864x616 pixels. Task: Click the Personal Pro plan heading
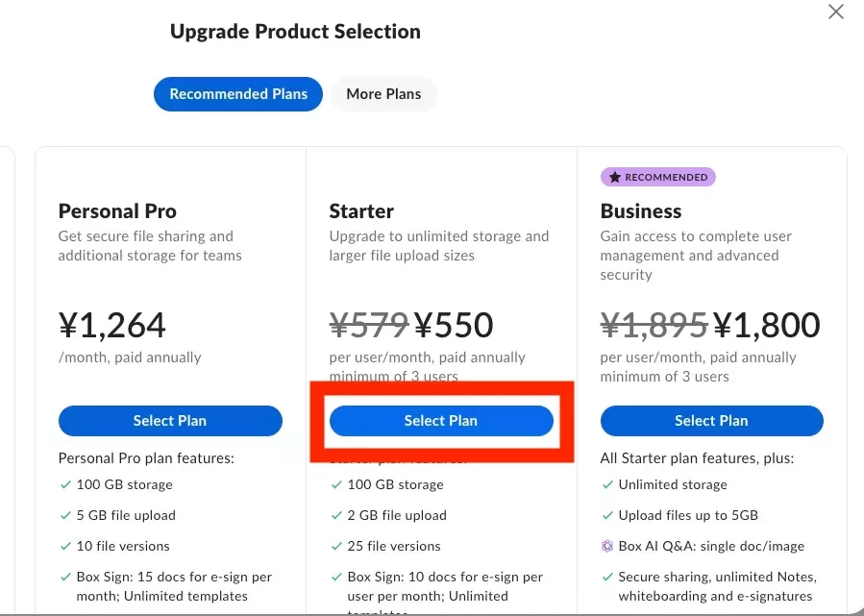pos(117,211)
